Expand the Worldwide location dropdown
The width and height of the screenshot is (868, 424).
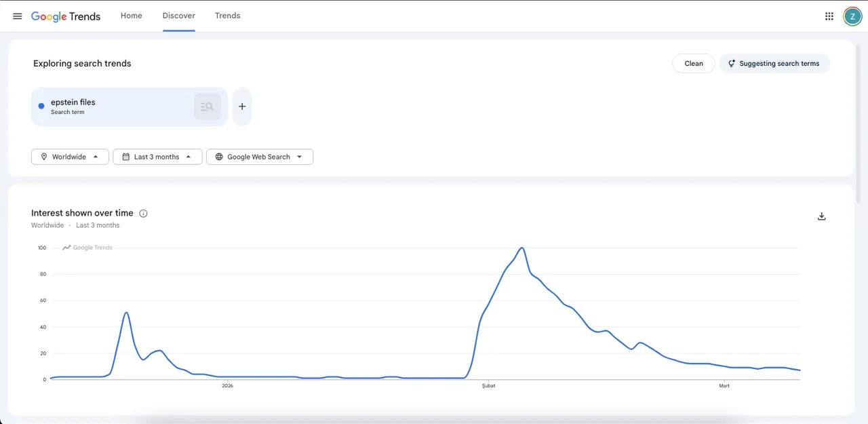click(x=70, y=157)
